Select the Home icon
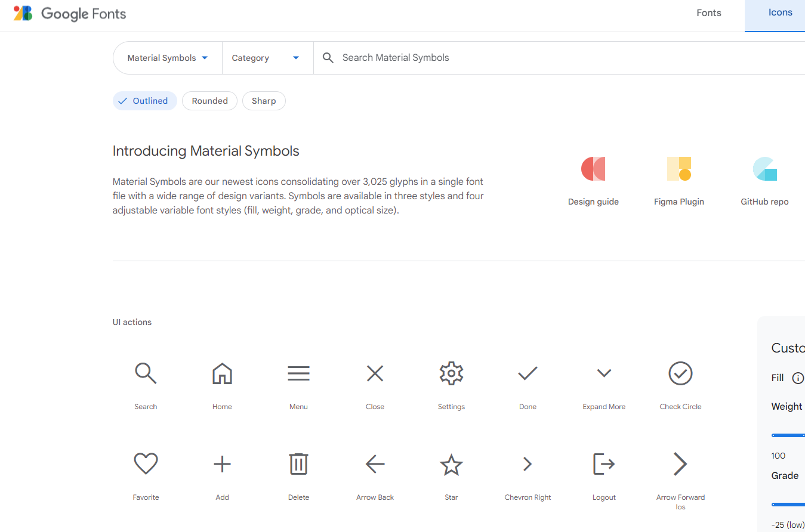The width and height of the screenshot is (805, 532). coord(222,373)
